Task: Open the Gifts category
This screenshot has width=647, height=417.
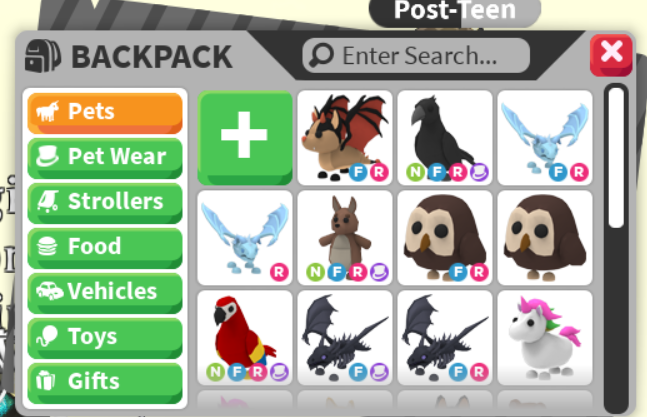Action: pyautogui.click(x=105, y=383)
